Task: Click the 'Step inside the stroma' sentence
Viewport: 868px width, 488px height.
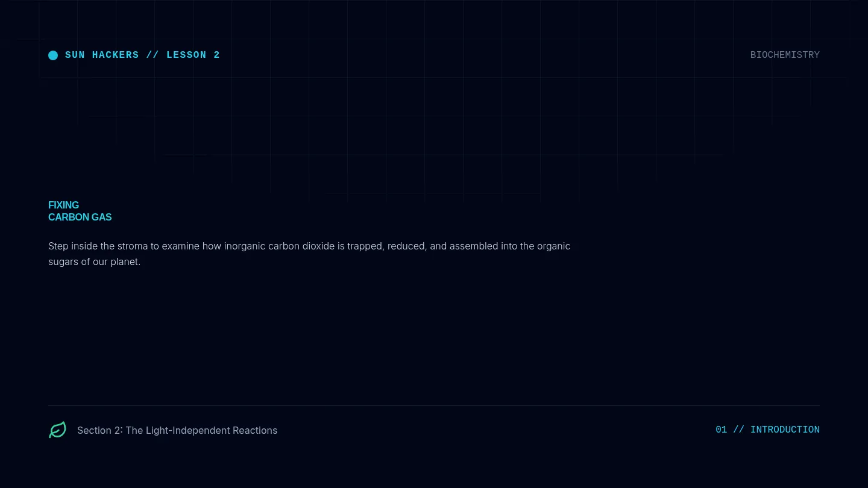Action: [309, 246]
